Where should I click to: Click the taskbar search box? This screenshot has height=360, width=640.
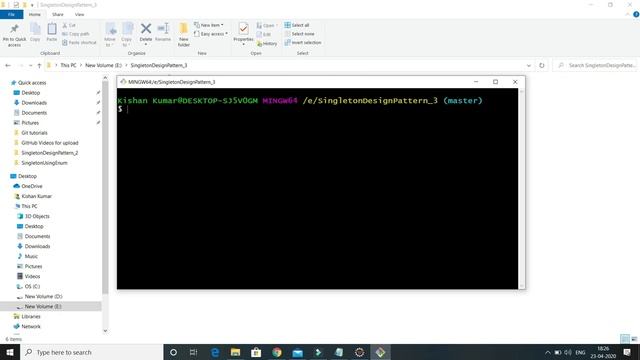(91, 352)
